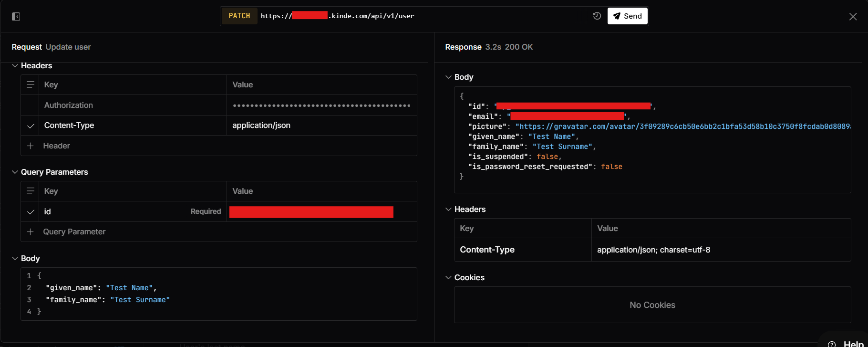Viewport: 868px width, 347px height.
Task: Click the "200 OK" response status
Action: pos(519,47)
